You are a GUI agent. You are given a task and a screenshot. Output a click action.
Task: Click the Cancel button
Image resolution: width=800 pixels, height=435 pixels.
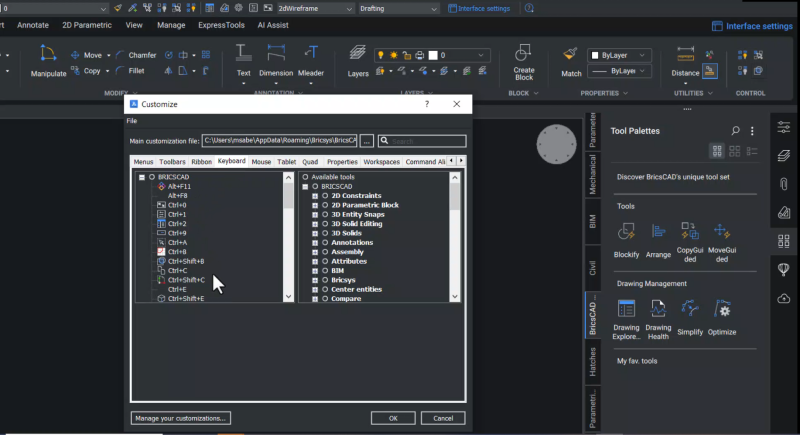pyautogui.click(x=443, y=418)
